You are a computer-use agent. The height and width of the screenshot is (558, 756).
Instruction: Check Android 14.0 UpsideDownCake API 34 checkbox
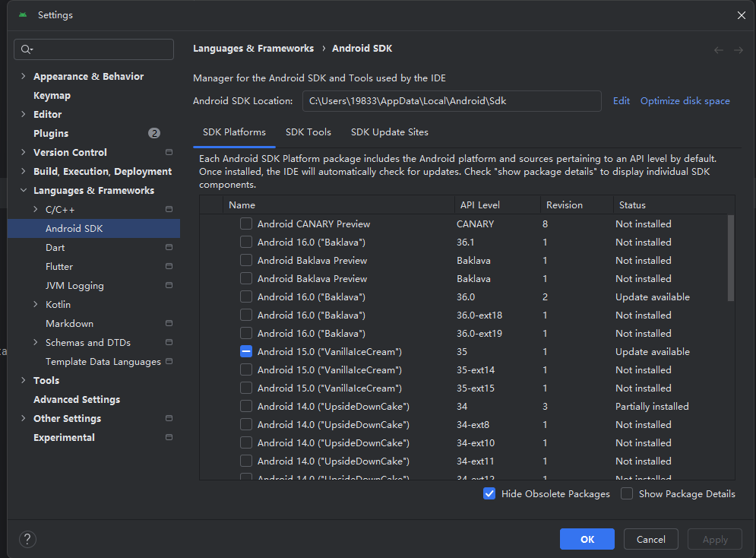[246, 406]
